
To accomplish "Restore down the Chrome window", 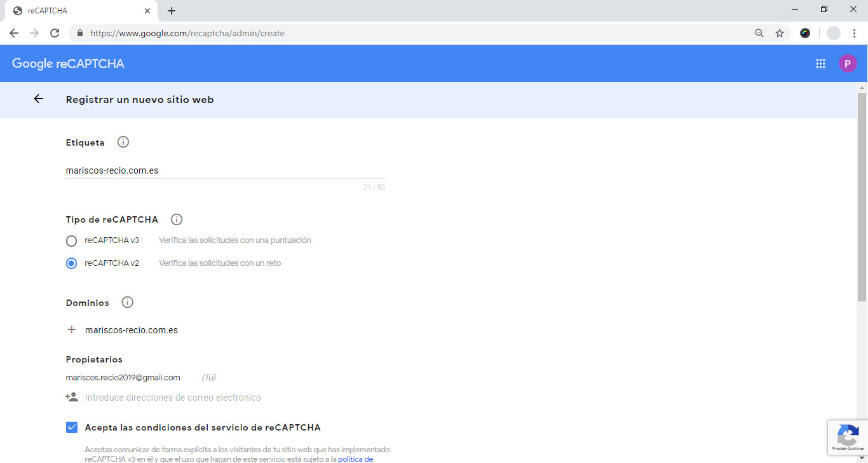I will pyautogui.click(x=824, y=10).
